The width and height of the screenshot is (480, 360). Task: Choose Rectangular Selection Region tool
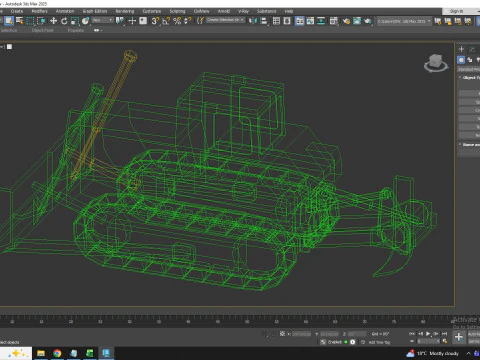click(30, 21)
